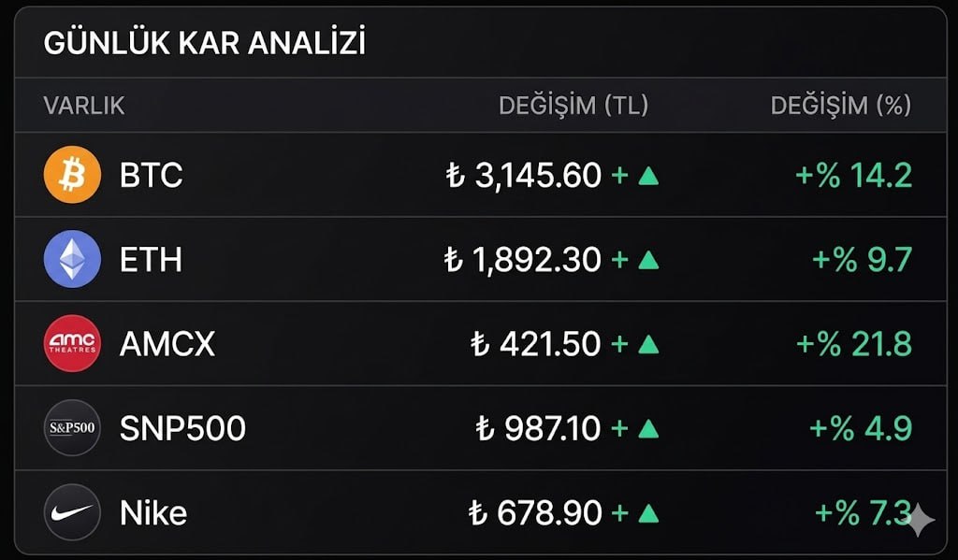This screenshot has width=958, height=560.
Task: Sort by VARLIK column header
Action: coord(84,106)
